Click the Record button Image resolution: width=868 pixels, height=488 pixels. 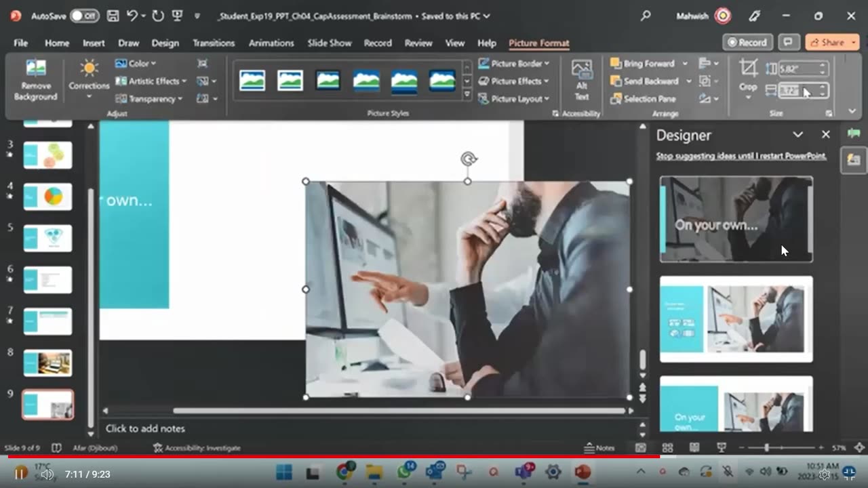click(x=747, y=42)
